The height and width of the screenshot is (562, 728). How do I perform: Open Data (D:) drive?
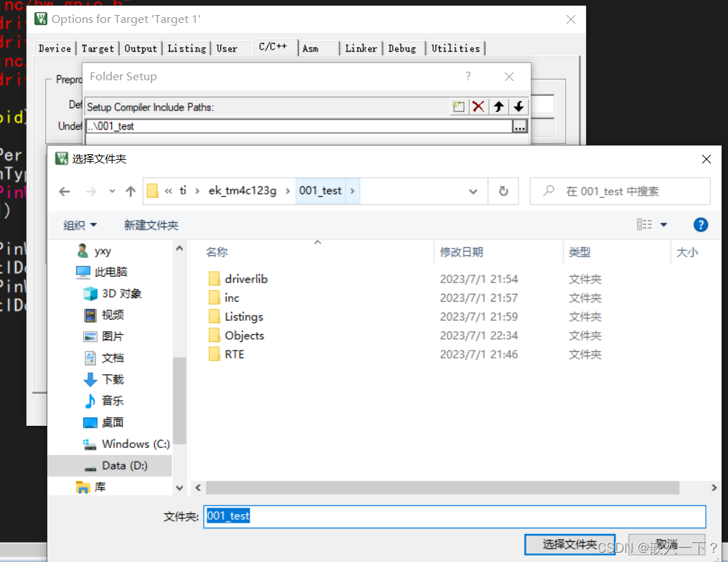tap(110, 465)
